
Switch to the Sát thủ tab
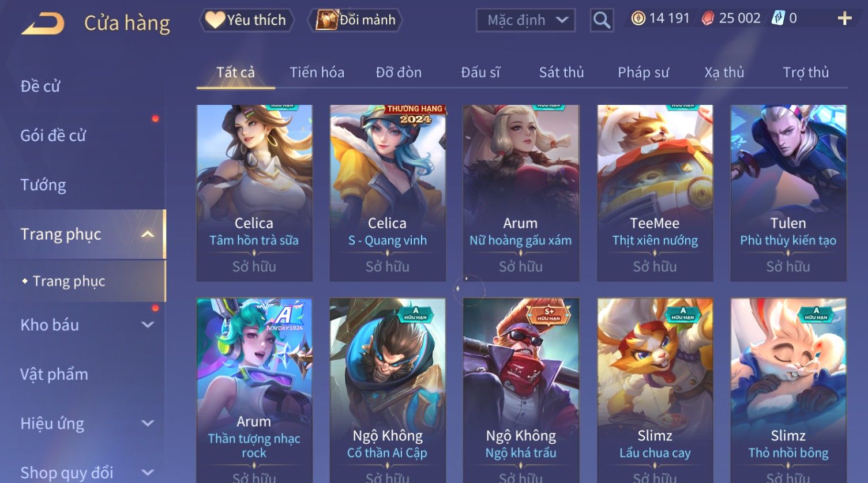coord(561,73)
